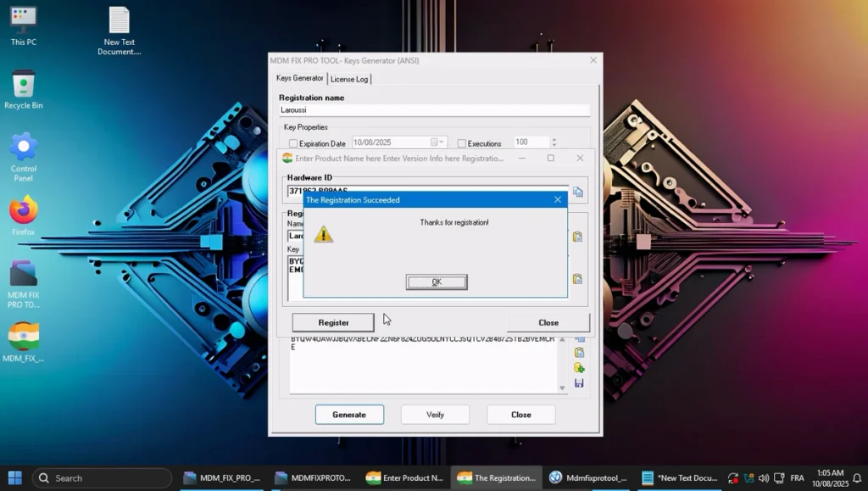Click the Registration name input field
Image resolution: width=868 pixels, height=491 pixels.
click(434, 110)
